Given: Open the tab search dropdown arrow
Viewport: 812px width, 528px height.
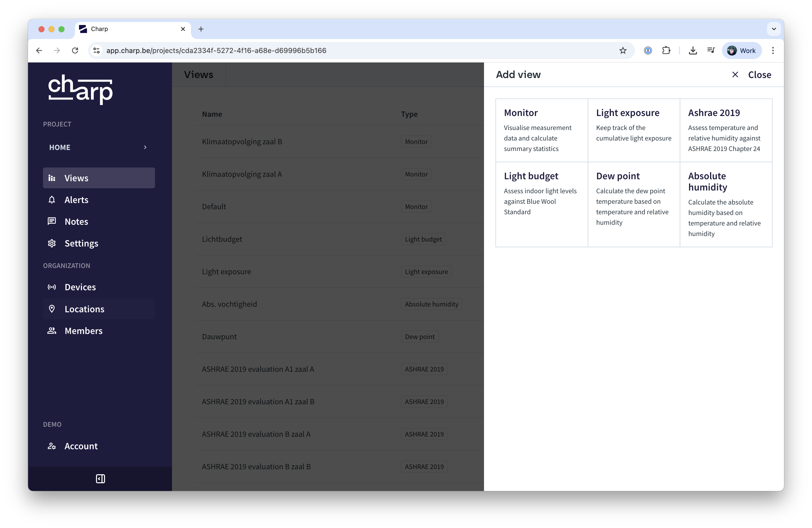Looking at the screenshot, I should click(x=773, y=29).
